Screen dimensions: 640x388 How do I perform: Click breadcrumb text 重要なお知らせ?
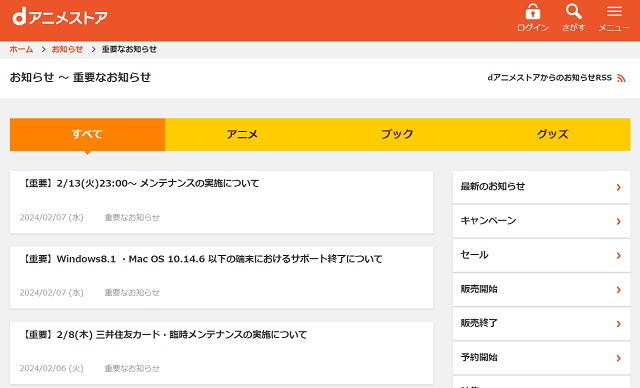(x=129, y=49)
